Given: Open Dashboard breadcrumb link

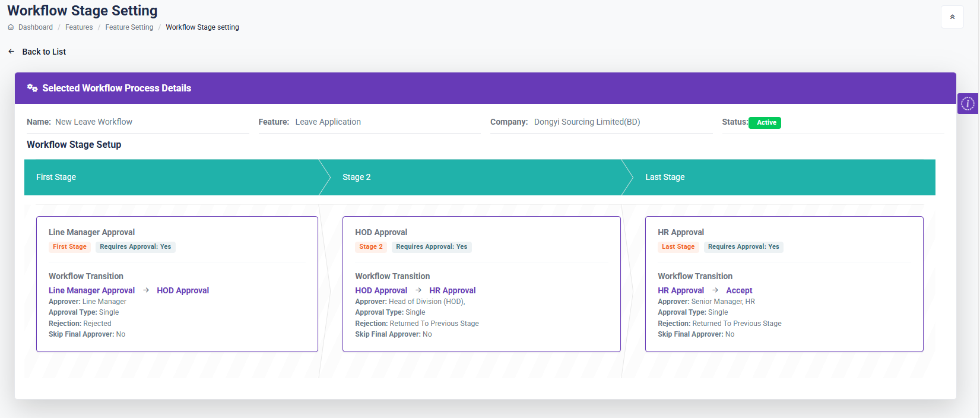Looking at the screenshot, I should 36,27.
